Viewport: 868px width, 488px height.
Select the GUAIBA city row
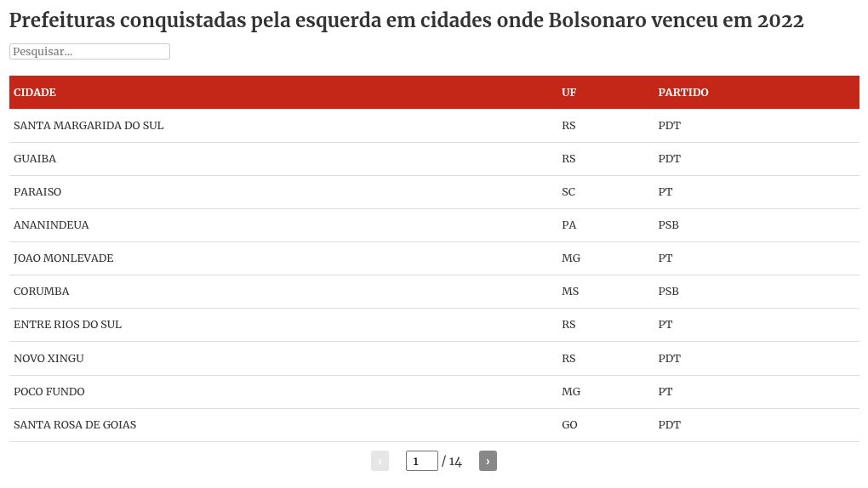pyautogui.click(x=35, y=159)
